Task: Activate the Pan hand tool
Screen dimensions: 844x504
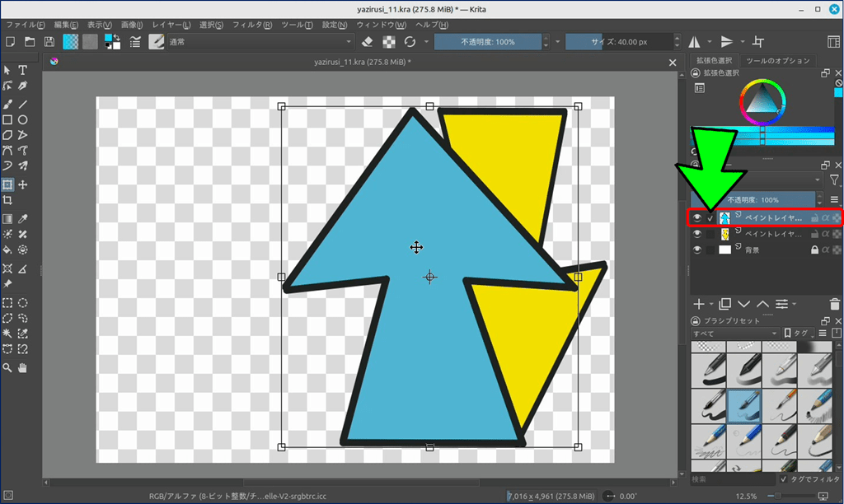Action: pos(23,367)
